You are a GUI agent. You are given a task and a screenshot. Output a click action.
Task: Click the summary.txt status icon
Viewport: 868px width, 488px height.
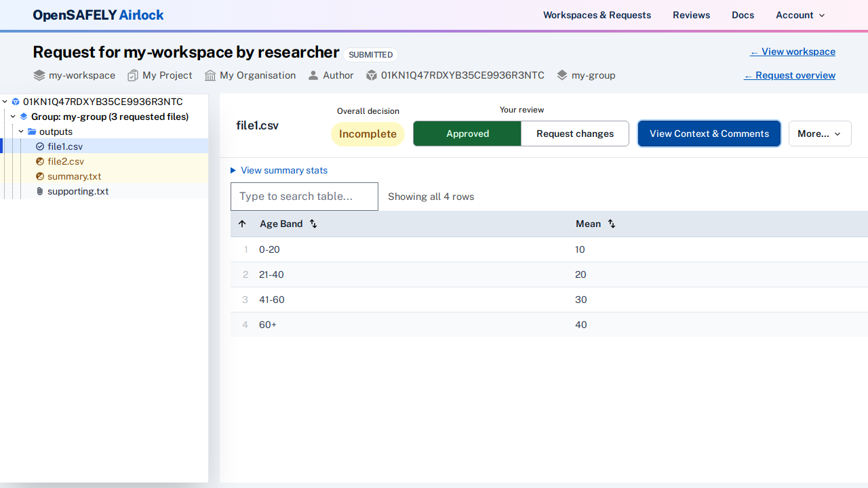click(40, 176)
